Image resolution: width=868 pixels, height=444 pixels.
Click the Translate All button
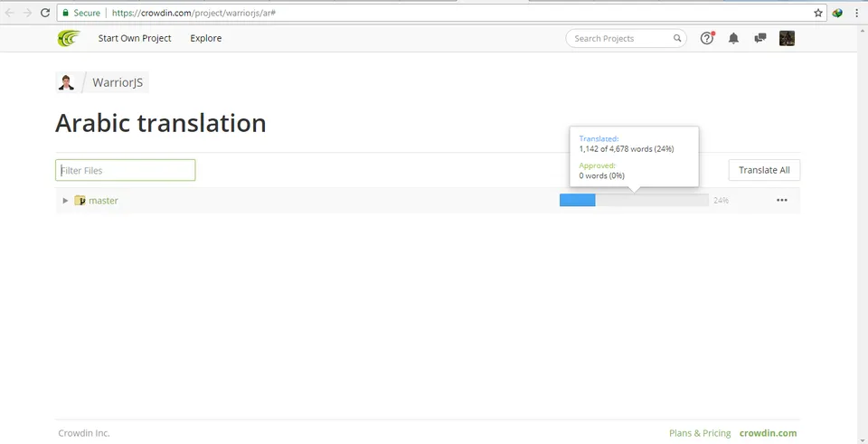pos(764,170)
